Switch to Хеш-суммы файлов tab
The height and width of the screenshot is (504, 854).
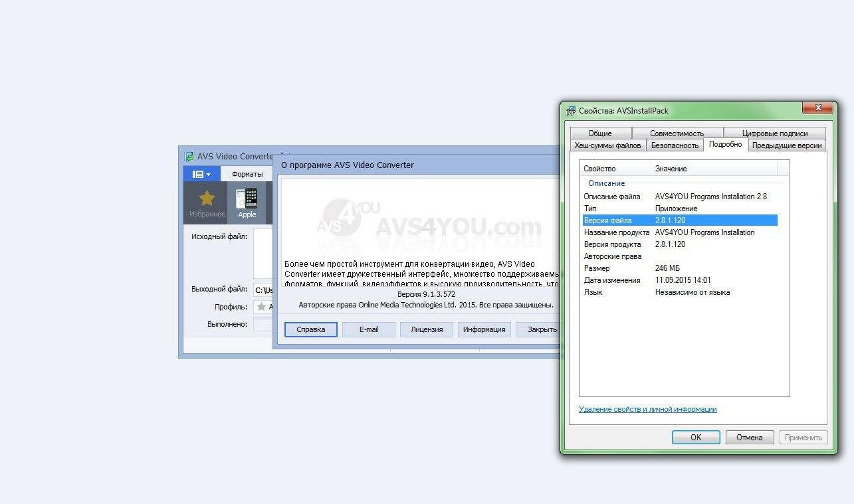608,145
